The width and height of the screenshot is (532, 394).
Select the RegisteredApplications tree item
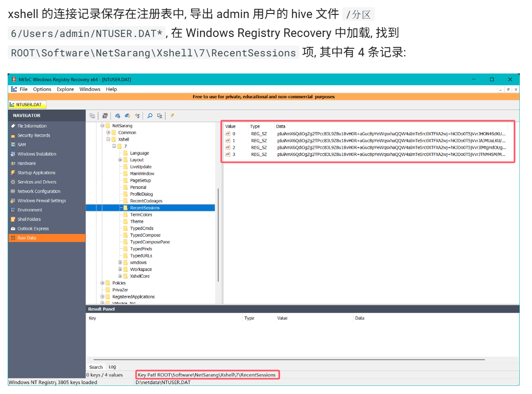pos(133,297)
